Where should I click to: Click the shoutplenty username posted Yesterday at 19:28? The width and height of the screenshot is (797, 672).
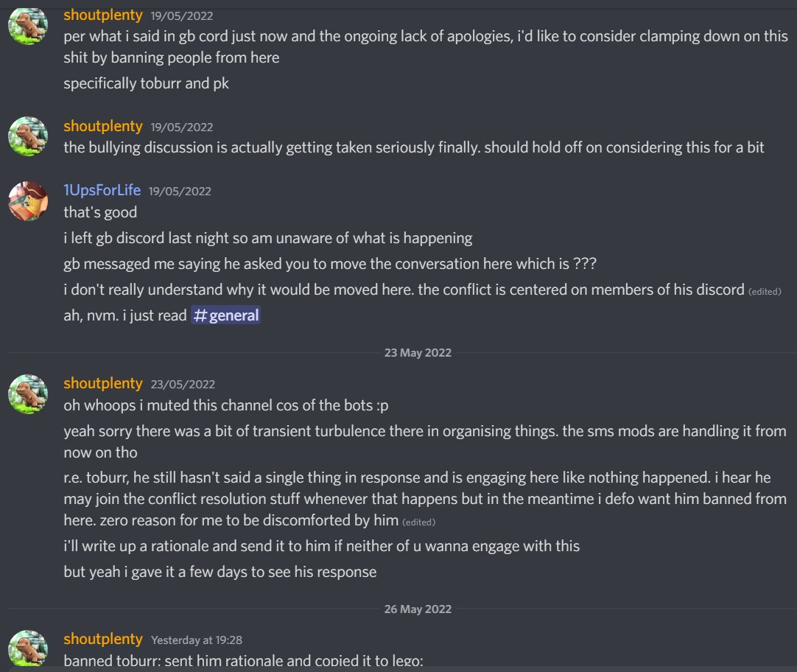click(102, 639)
